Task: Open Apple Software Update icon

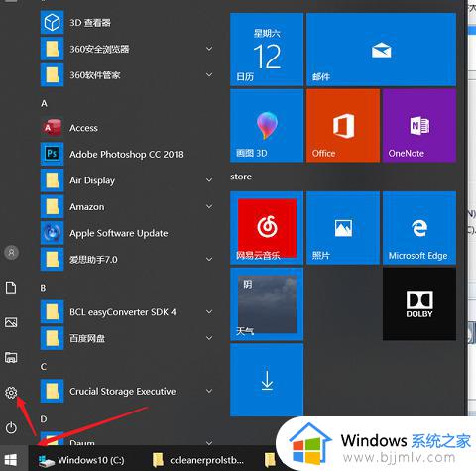Action: pyautogui.click(x=52, y=233)
